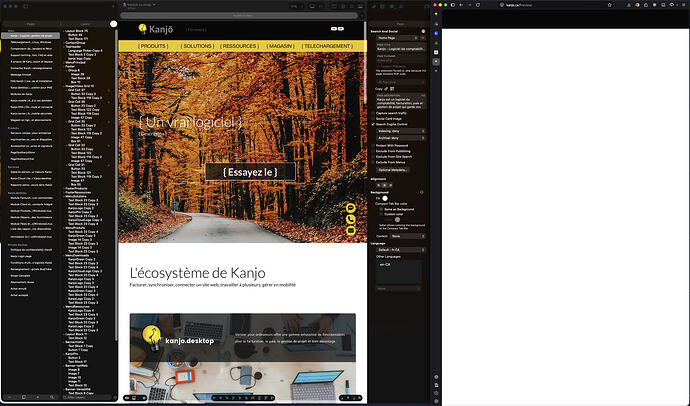
Task: Enable Protect With Password checkbox
Action: 373,146
